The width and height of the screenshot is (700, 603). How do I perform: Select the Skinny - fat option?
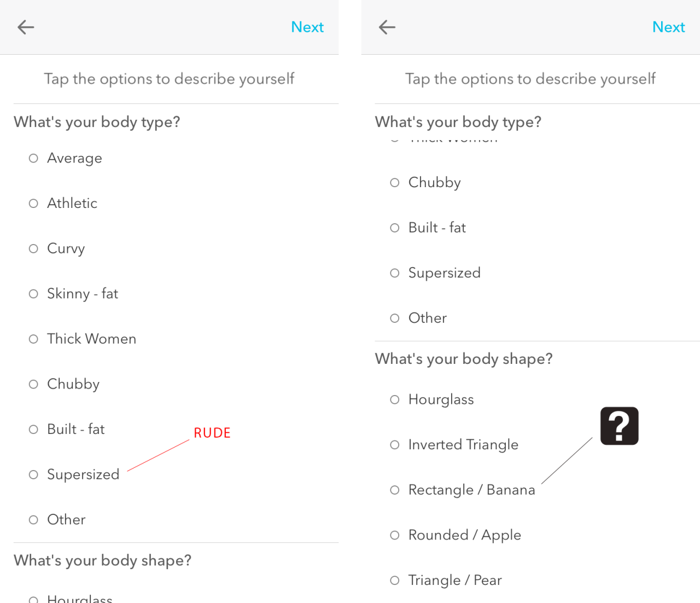[x=34, y=294]
